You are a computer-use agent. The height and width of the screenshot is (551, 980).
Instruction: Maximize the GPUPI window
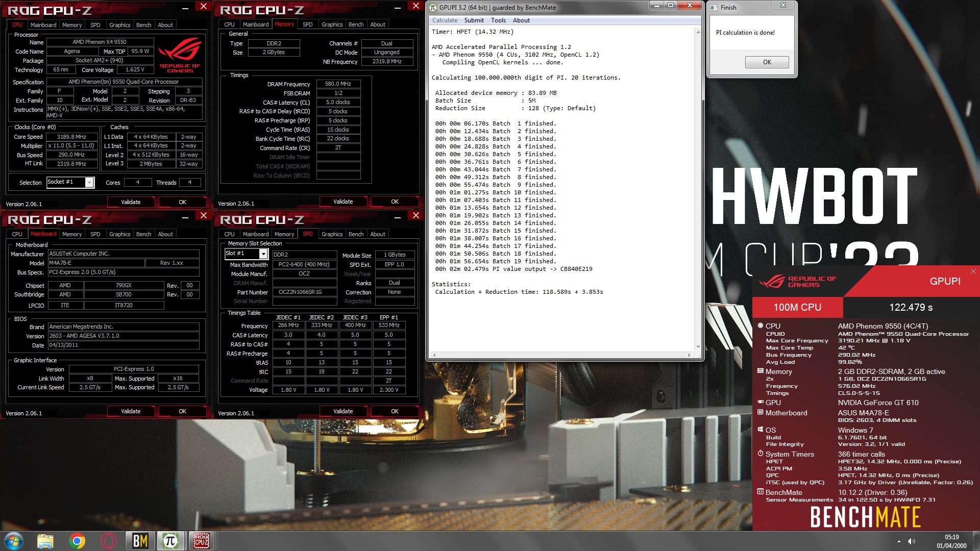[671, 5]
